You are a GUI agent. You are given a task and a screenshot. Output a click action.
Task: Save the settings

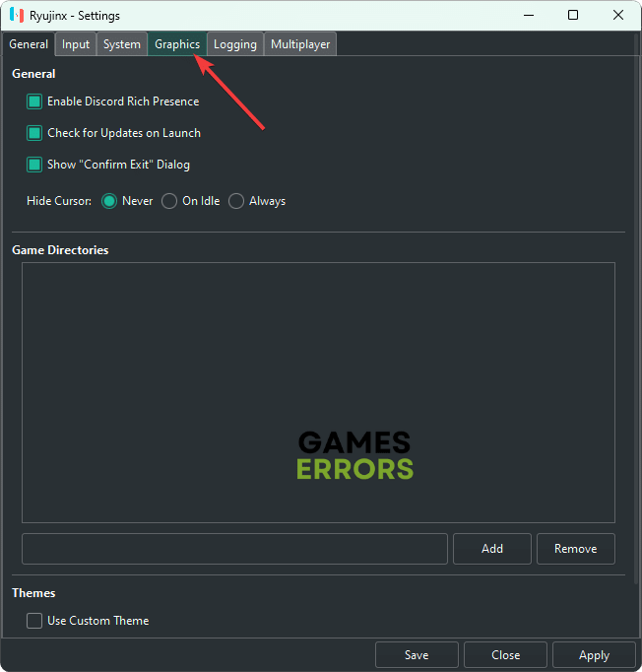click(x=417, y=655)
